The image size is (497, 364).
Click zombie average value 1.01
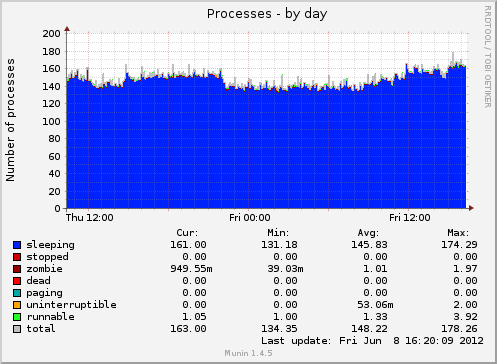375,269
